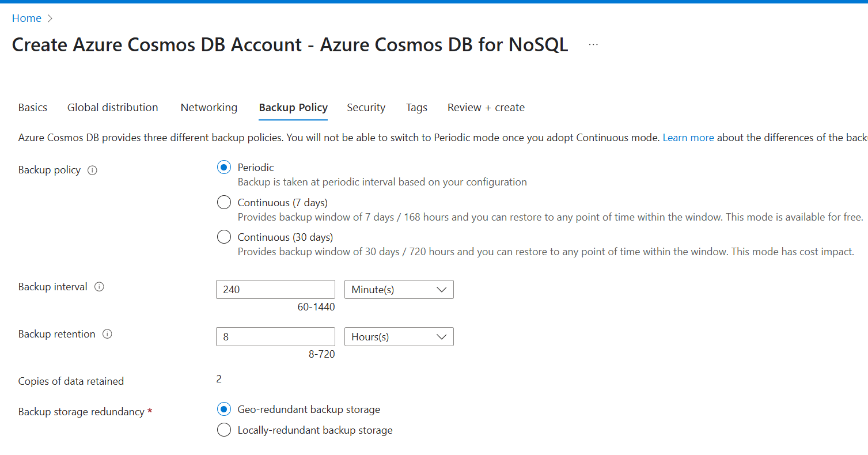Select the Backup Policy tab
This screenshot has width=868, height=455.
293,108
